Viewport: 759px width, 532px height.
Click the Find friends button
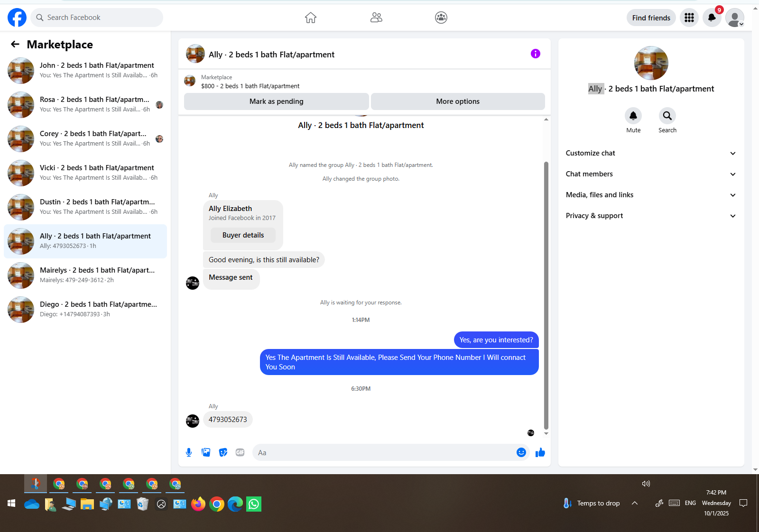point(651,18)
